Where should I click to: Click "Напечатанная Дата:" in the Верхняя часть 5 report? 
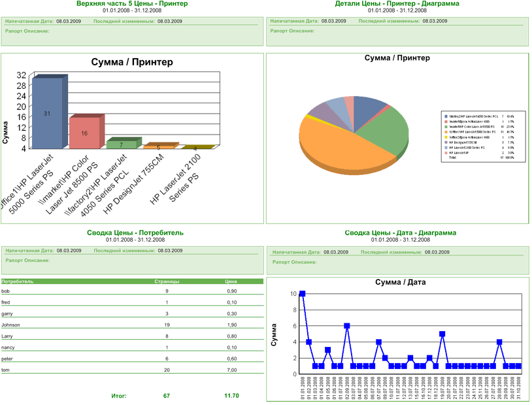(x=29, y=21)
